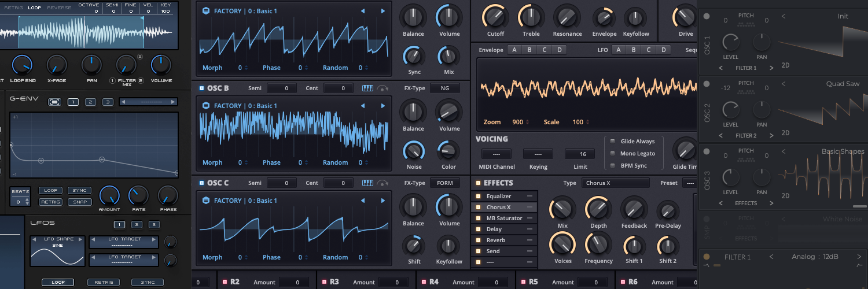Click the previous arrow beside Quad Saw
Viewport: 868px width, 289px height.
pos(784,84)
